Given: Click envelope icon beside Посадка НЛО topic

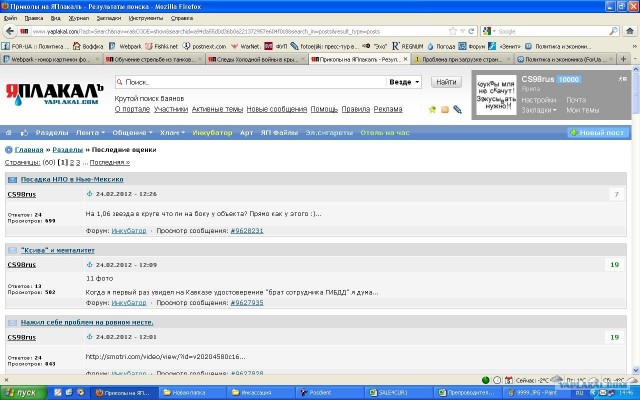Looking at the screenshot, I should click(12, 180).
